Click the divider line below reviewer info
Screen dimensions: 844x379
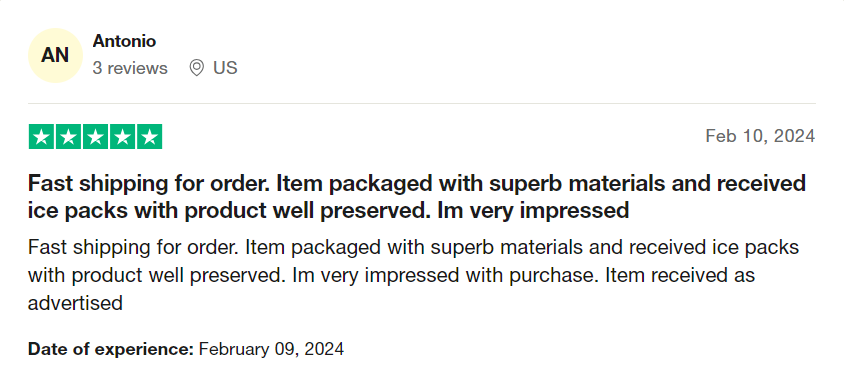click(x=422, y=103)
